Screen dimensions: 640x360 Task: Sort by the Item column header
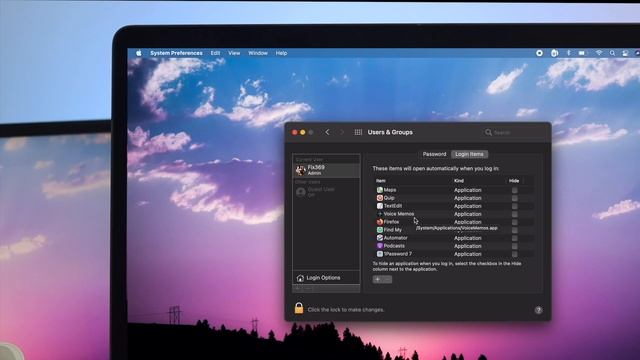click(381, 180)
